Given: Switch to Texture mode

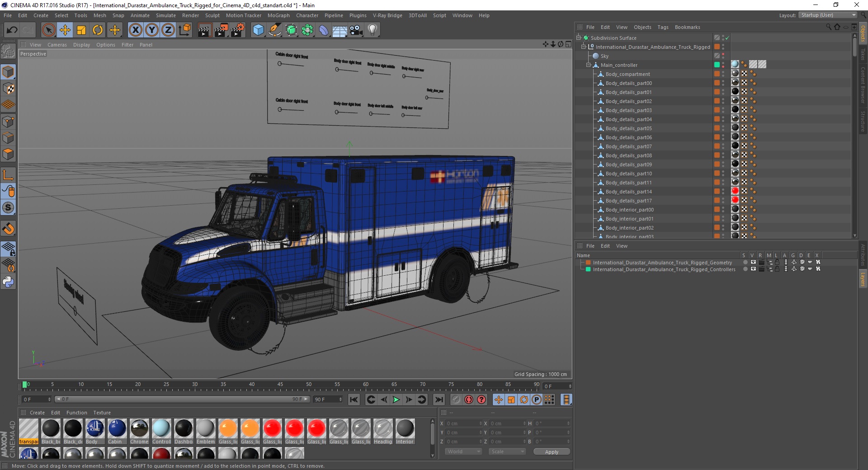Looking at the screenshot, I should coord(8,89).
